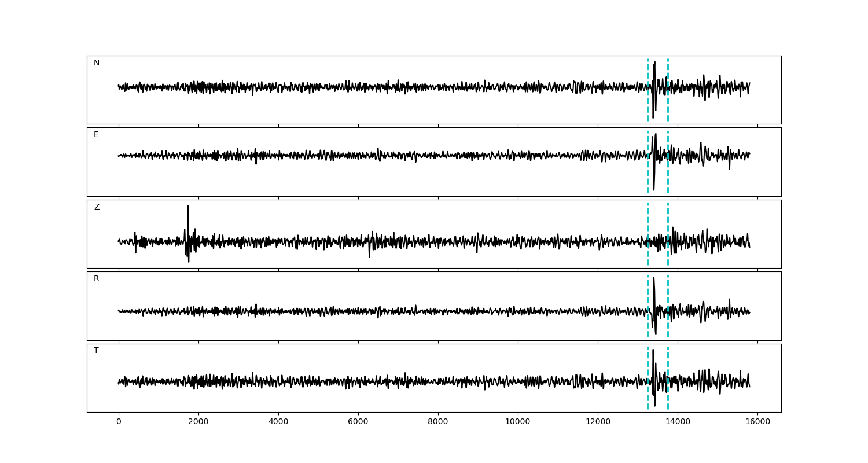The image size is (868, 463).
Task: Click the x-axis tick label 12000
Action: (x=598, y=422)
